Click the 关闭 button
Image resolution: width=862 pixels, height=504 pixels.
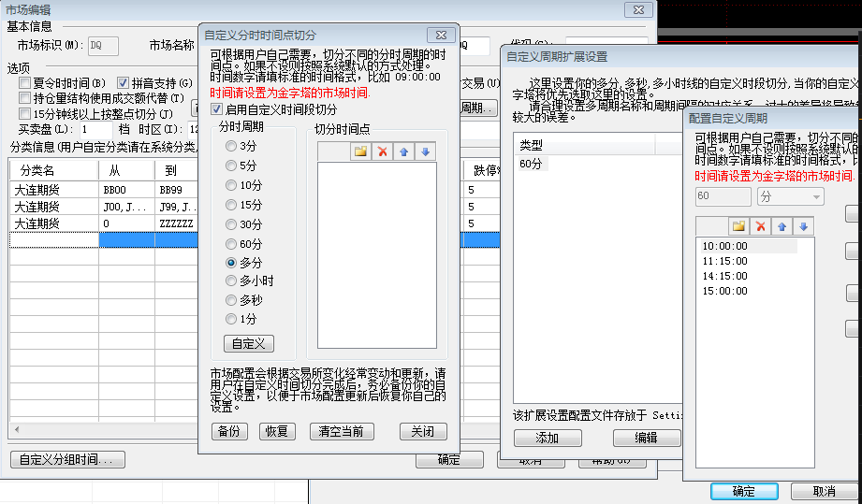[423, 431]
